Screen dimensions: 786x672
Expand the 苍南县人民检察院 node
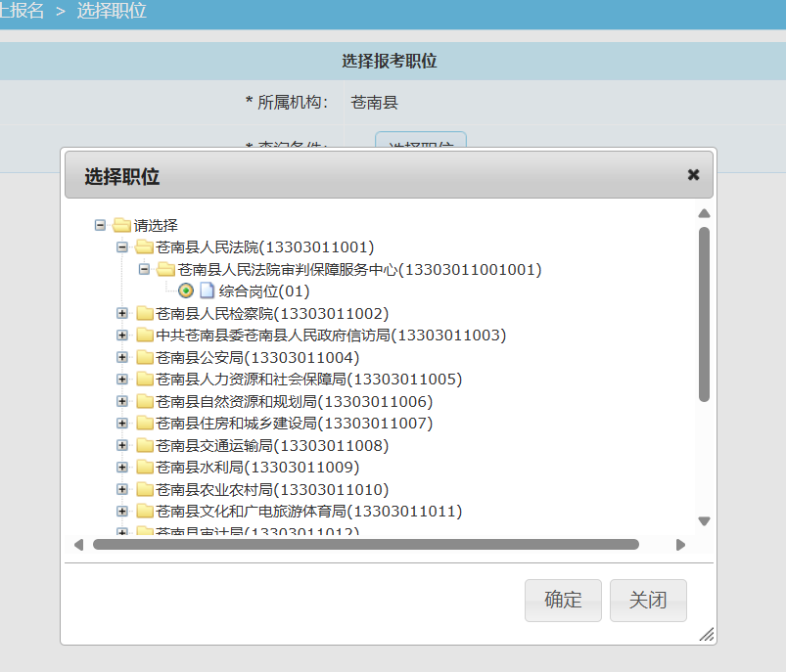click(x=122, y=314)
